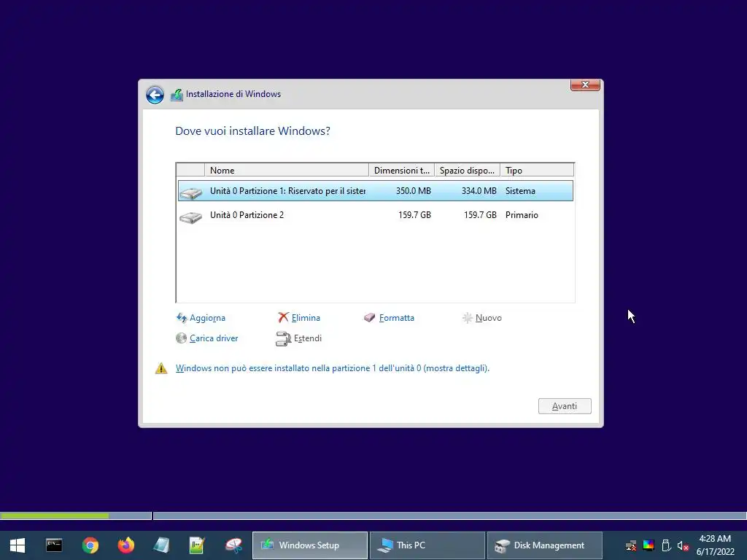Open the green notepad app in taskbar
Viewport: 747px width, 560px height.
(x=197, y=545)
